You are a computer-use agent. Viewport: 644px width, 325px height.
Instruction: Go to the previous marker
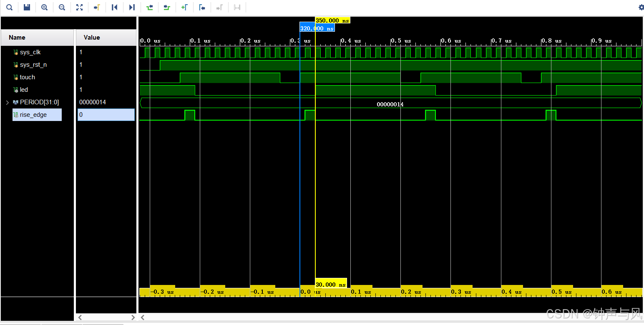[x=202, y=7]
